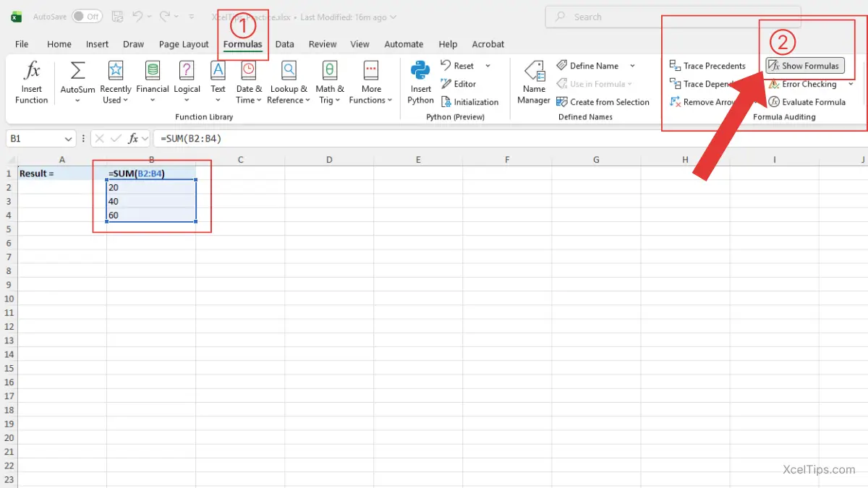Open the AutoSum function icon
This screenshot has width=868, height=488.
click(x=77, y=71)
